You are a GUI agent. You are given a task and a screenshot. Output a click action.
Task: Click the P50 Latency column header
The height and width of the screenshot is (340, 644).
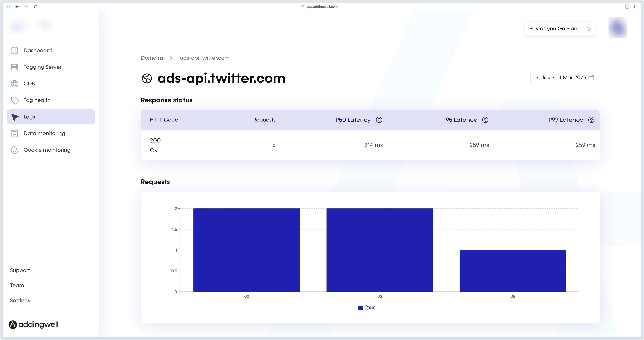point(353,120)
